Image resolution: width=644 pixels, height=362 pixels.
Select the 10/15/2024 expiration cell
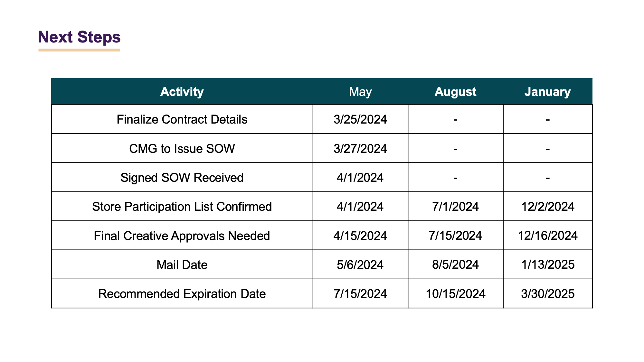(455, 294)
